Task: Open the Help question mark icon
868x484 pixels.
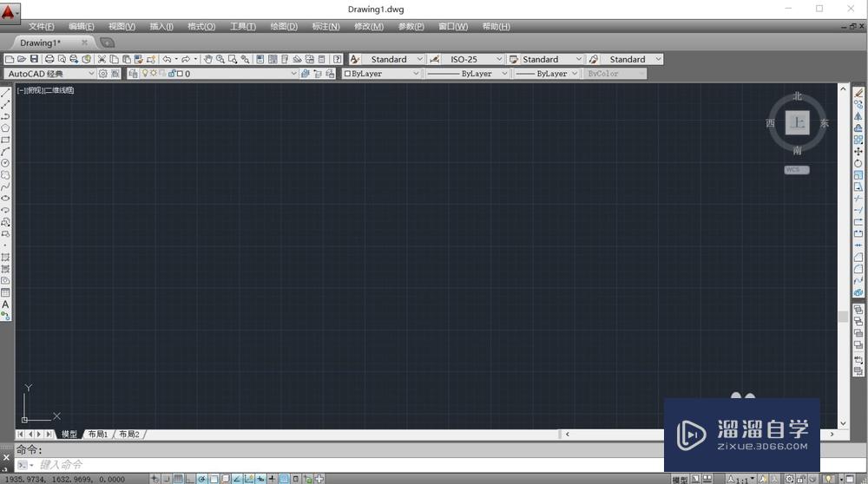Action: pos(337,59)
